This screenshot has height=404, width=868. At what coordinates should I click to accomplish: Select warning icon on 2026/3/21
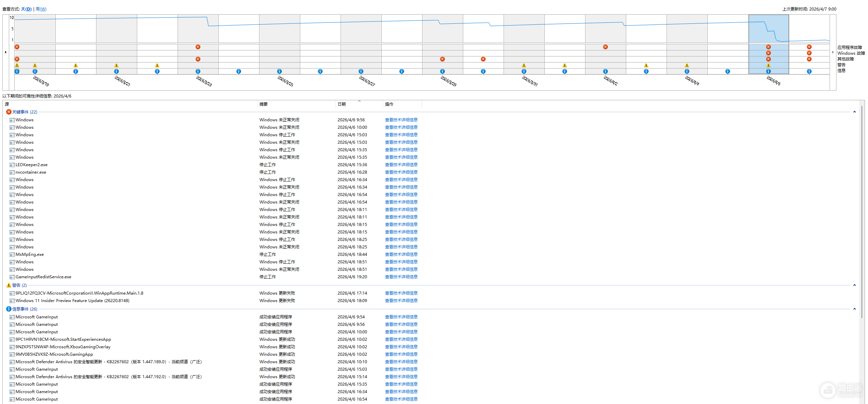click(x=116, y=65)
